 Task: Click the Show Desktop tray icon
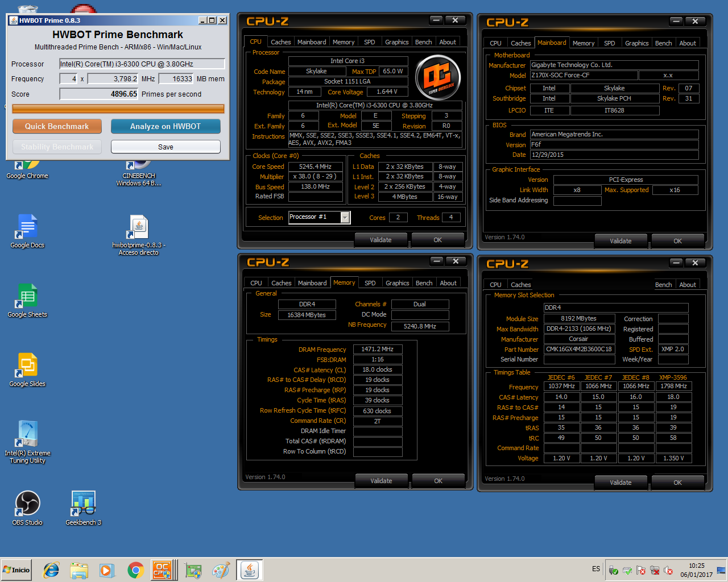(721, 570)
